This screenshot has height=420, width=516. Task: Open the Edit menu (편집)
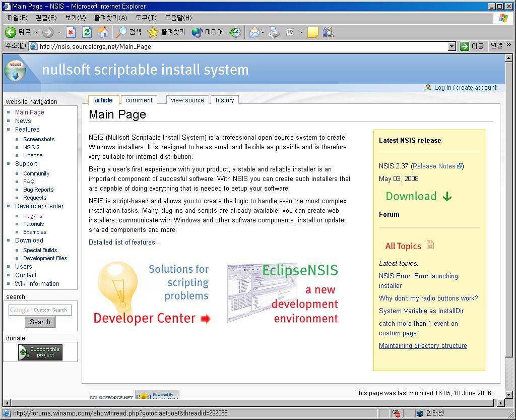click(46, 18)
